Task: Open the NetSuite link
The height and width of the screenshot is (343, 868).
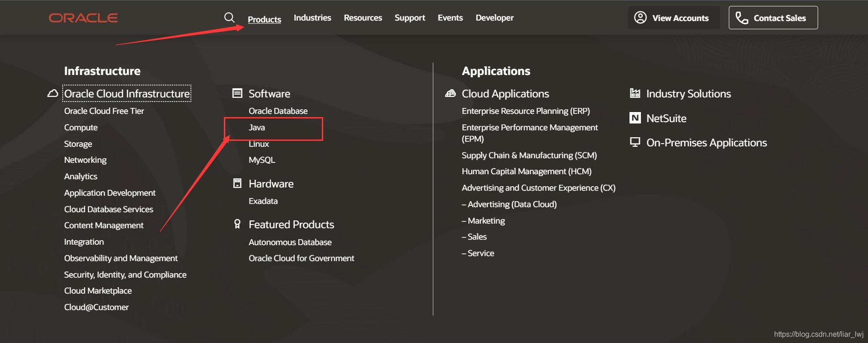Action: coord(666,118)
